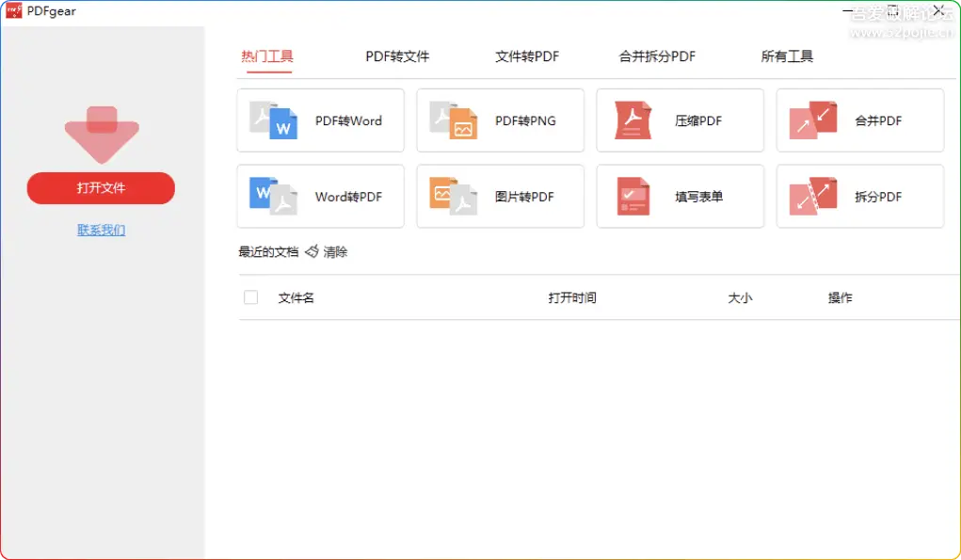
Task: Switch to the 热门工具 tab
Action: pos(267,56)
